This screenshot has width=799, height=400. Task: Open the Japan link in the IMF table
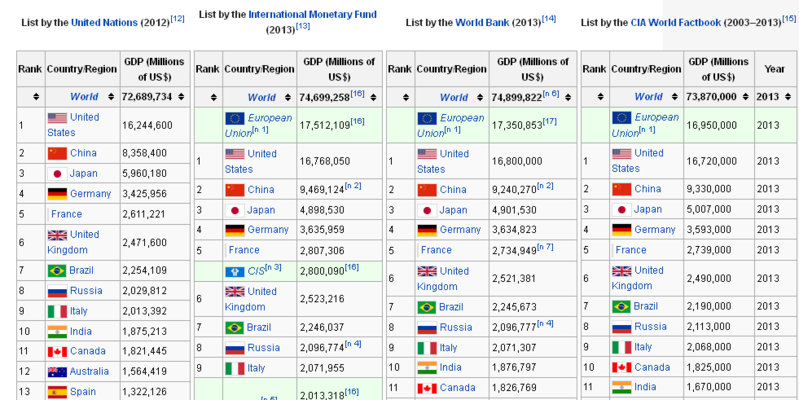[261, 210]
